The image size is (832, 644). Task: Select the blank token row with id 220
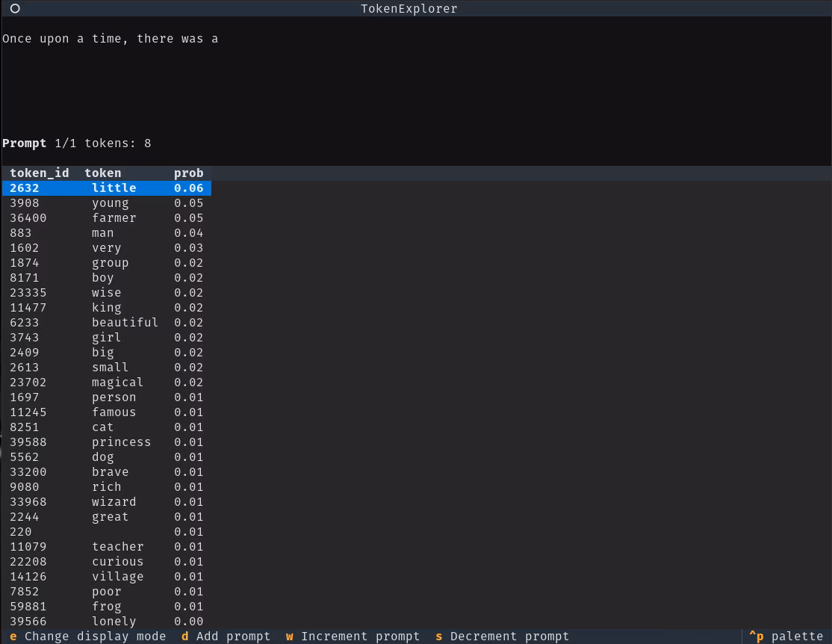107,531
